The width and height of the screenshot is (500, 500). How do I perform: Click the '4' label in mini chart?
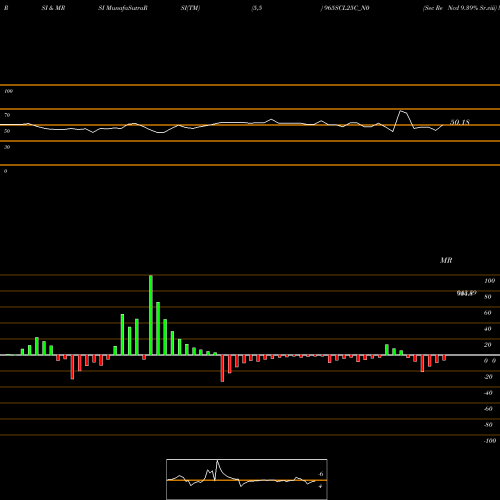click(320, 486)
